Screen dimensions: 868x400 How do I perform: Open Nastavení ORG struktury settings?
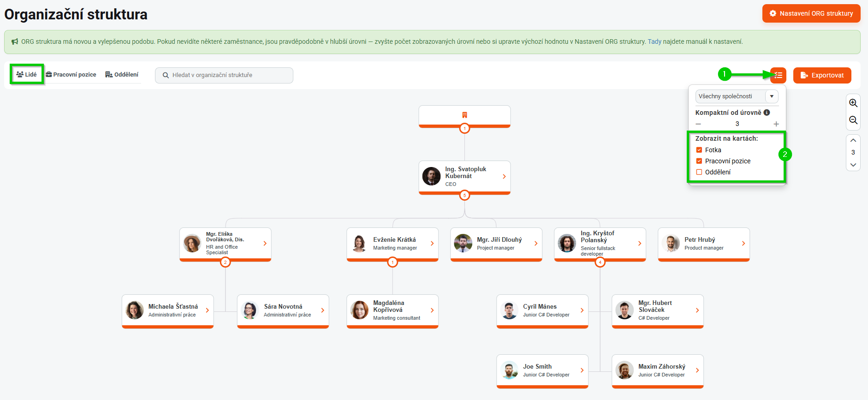811,13
